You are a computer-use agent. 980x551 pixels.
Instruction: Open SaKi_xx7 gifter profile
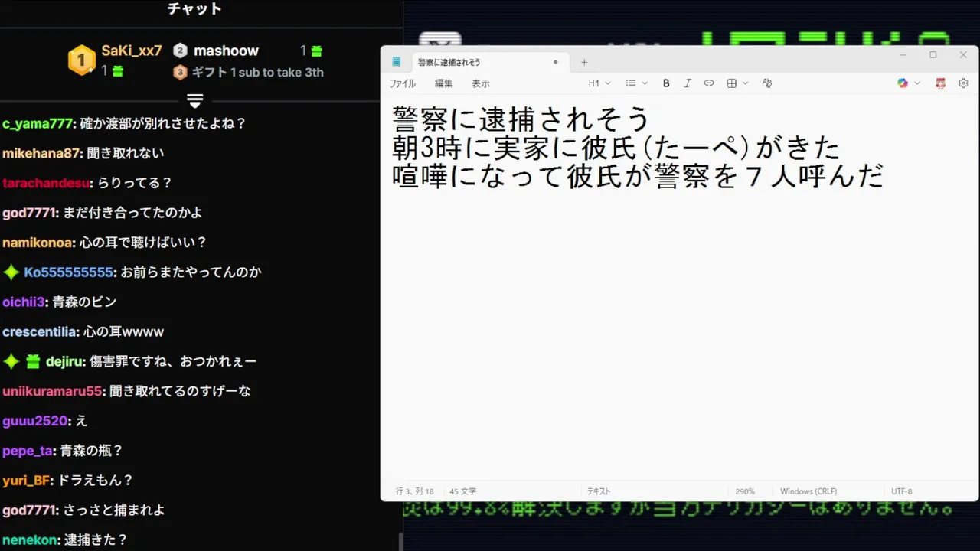[132, 51]
